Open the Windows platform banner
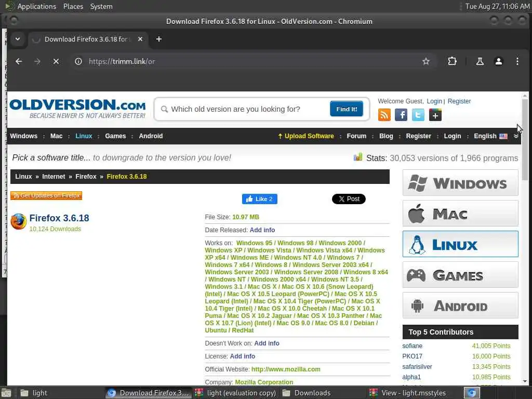Image resolution: width=532 pixels, height=399 pixels. point(460,183)
